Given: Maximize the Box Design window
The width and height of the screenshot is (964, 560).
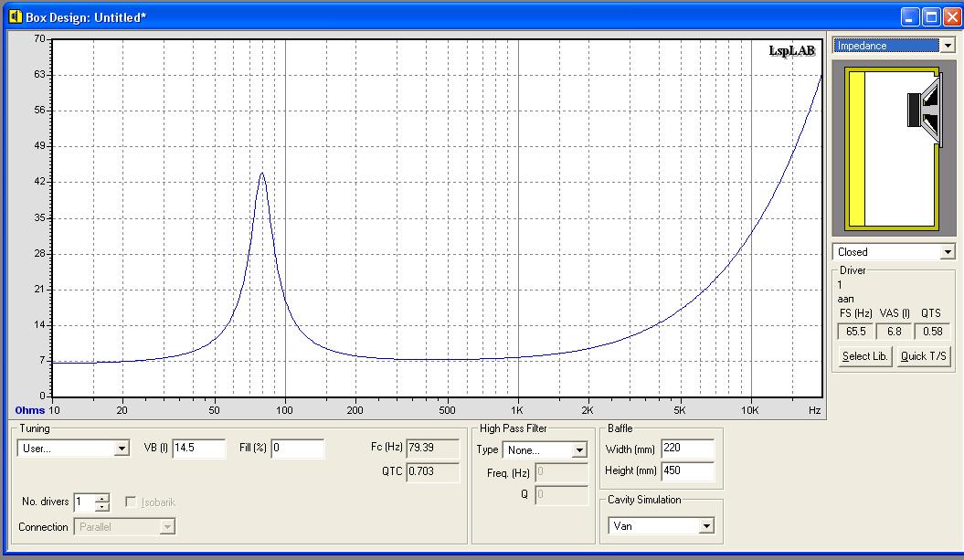Looking at the screenshot, I should tap(931, 16).
